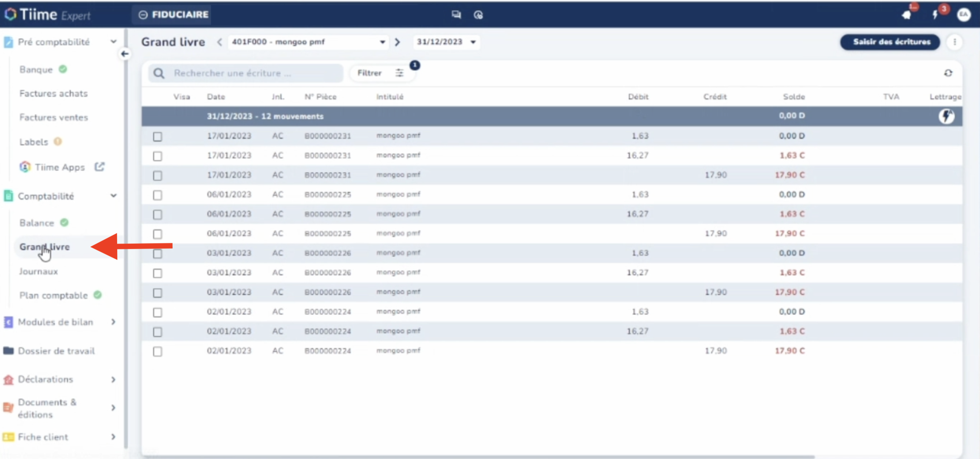Refresh the ledger entries list

tap(948, 73)
